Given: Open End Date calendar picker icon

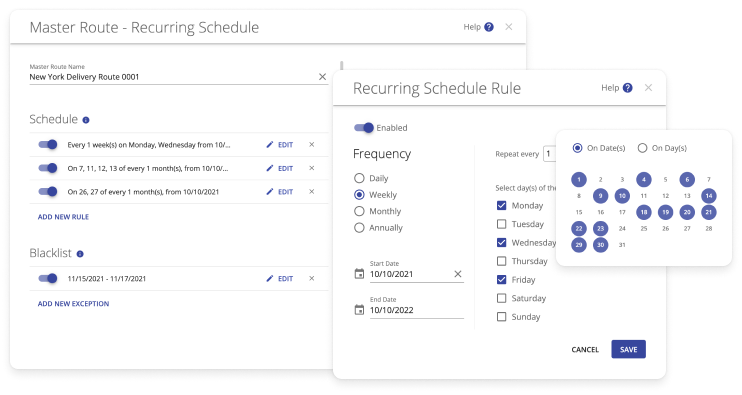Looking at the screenshot, I should point(359,310).
